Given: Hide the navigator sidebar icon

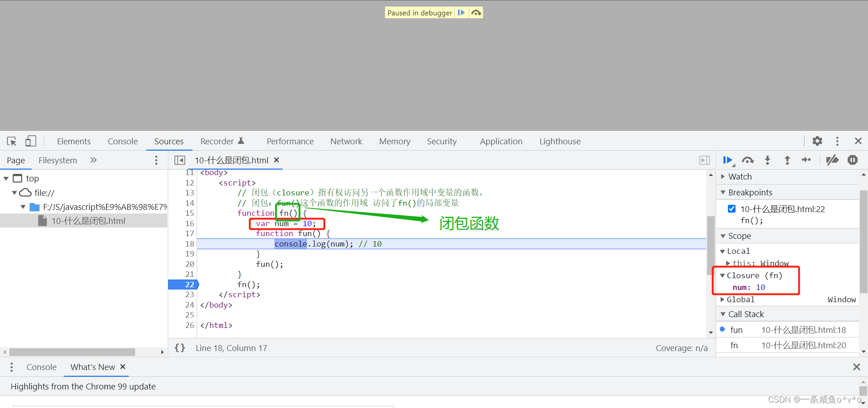Looking at the screenshot, I should coord(180,160).
